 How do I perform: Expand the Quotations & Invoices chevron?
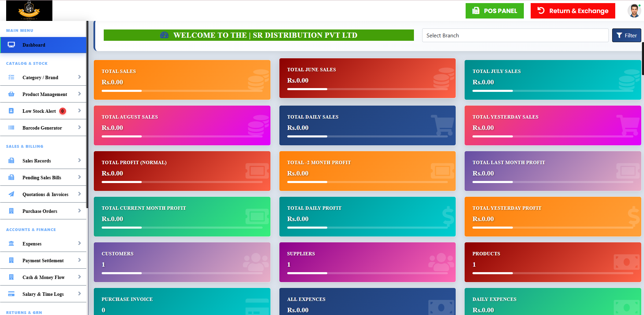(79, 194)
